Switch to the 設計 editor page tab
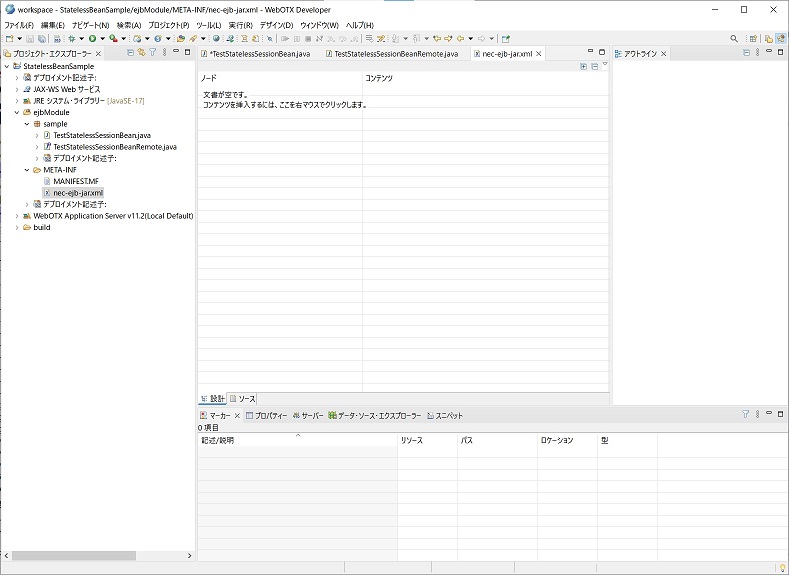789x575 pixels. pos(212,399)
